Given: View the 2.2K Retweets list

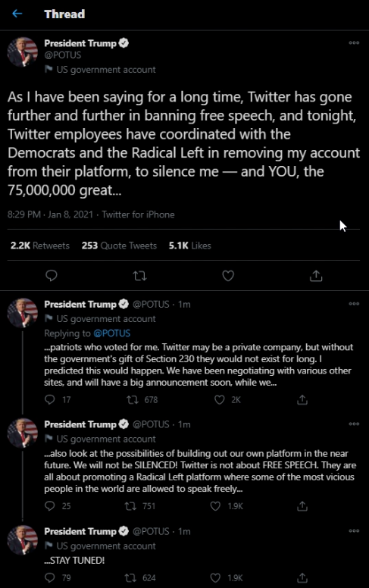Looking at the screenshot, I should (39, 246).
